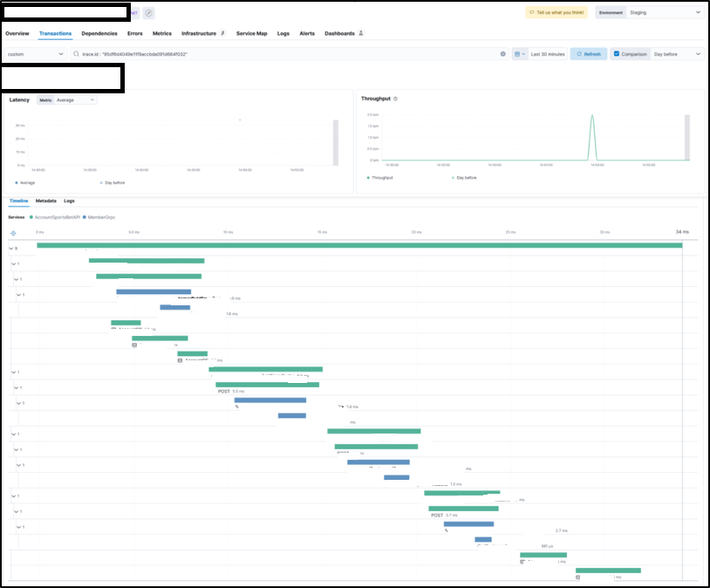Toggle the Comparison checkbox
710x588 pixels.
618,54
